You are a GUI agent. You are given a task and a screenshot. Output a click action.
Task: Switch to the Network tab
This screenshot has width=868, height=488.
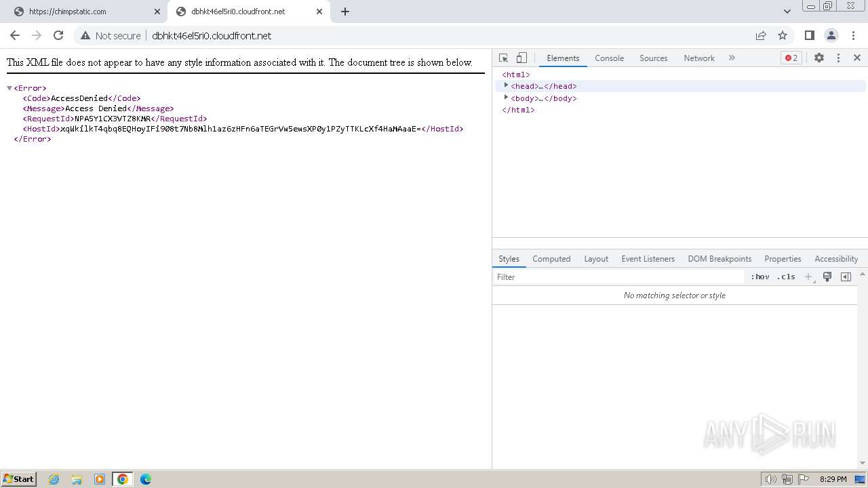click(699, 58)
